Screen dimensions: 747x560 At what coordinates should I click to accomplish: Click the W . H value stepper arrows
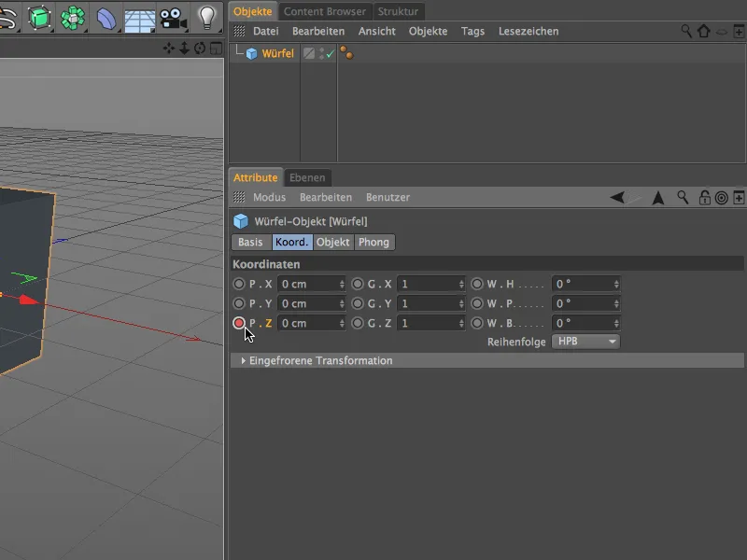click(616, 285)
